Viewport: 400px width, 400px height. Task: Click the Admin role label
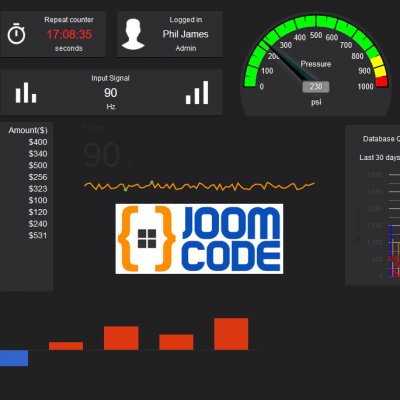(x=186, y=48)
